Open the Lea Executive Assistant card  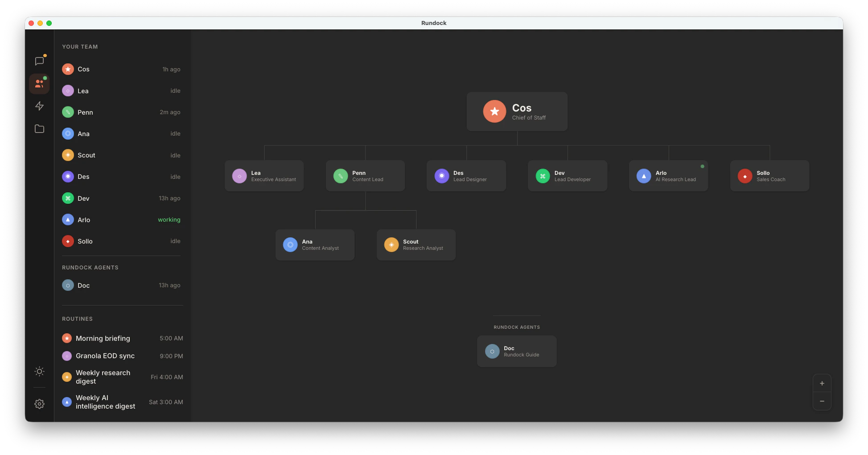click(264, 176)
